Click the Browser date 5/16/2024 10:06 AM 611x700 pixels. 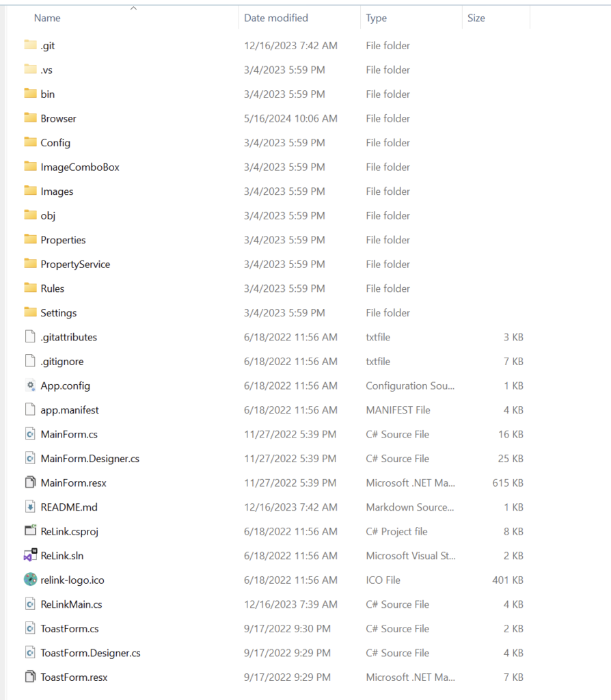pyautogui.click(x=290, y=118)
